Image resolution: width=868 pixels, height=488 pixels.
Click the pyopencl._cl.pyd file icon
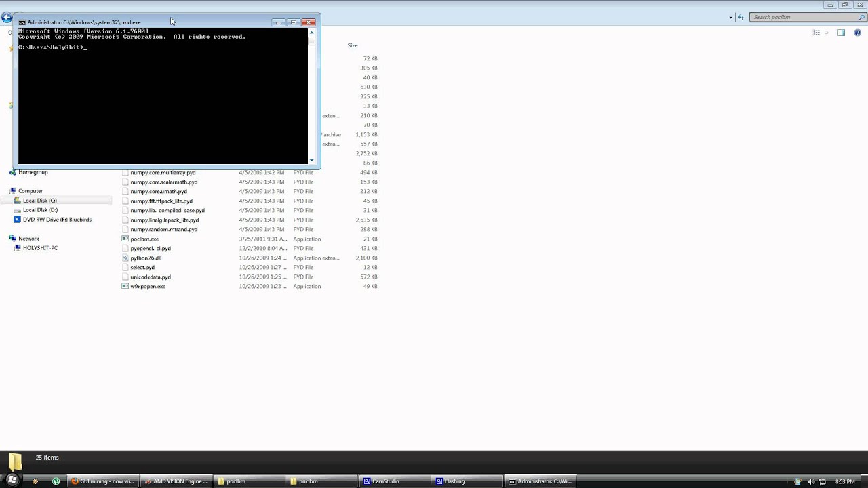125,248
